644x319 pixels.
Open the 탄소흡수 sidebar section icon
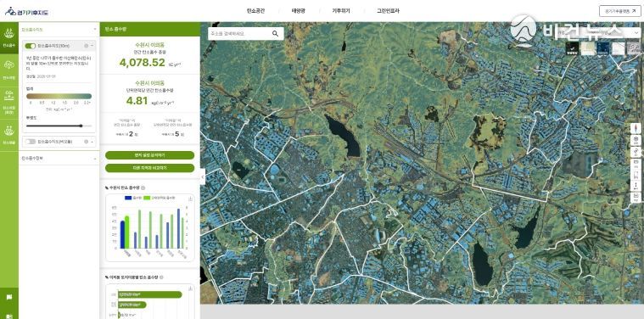(9, 36)
